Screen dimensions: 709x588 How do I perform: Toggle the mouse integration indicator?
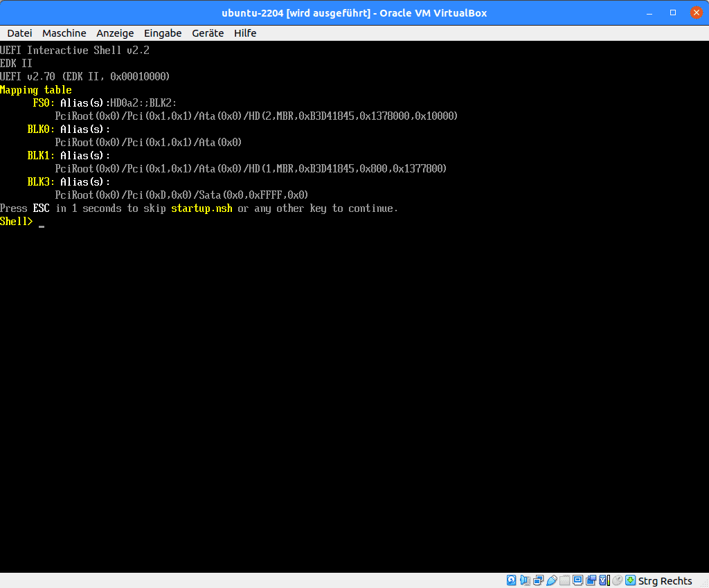[617, 580]
